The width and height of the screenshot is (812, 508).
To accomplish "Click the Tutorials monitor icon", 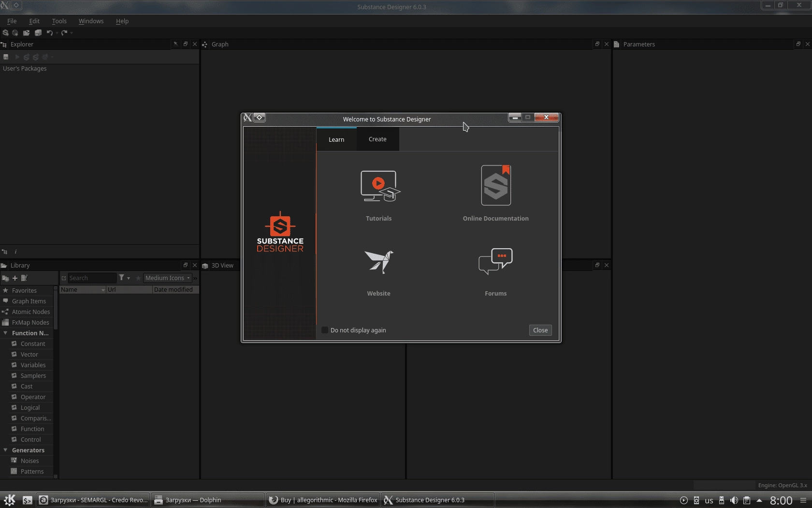I will click(380, 186).
